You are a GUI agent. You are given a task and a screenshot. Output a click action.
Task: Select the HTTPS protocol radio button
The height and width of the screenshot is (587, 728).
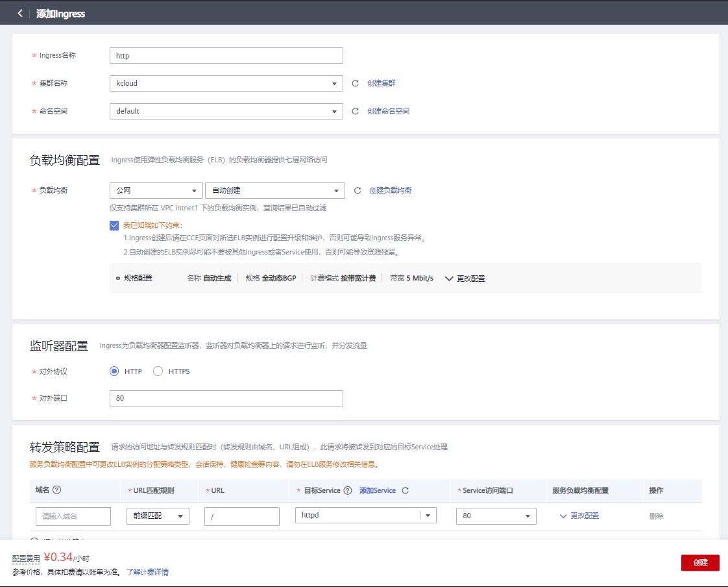point(158,371)
